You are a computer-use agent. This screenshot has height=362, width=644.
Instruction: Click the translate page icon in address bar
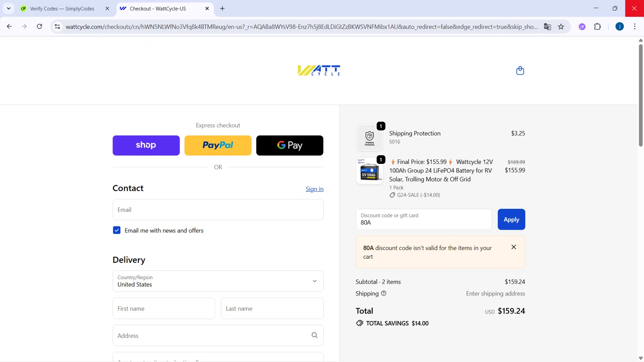pos(547,27)
